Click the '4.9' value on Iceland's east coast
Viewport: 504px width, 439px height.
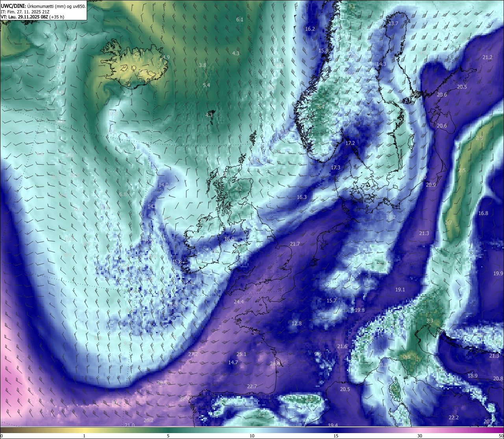166,57
